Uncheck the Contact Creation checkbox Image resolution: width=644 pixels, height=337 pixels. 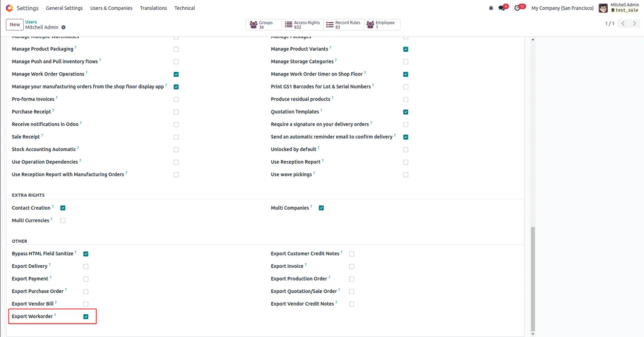[63, 208]
